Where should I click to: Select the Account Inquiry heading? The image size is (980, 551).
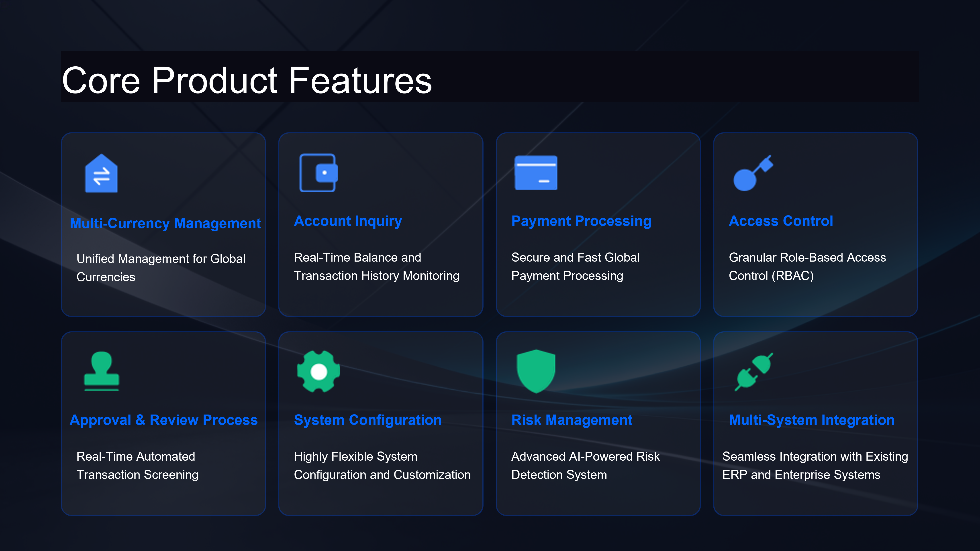tap(348, 221)
